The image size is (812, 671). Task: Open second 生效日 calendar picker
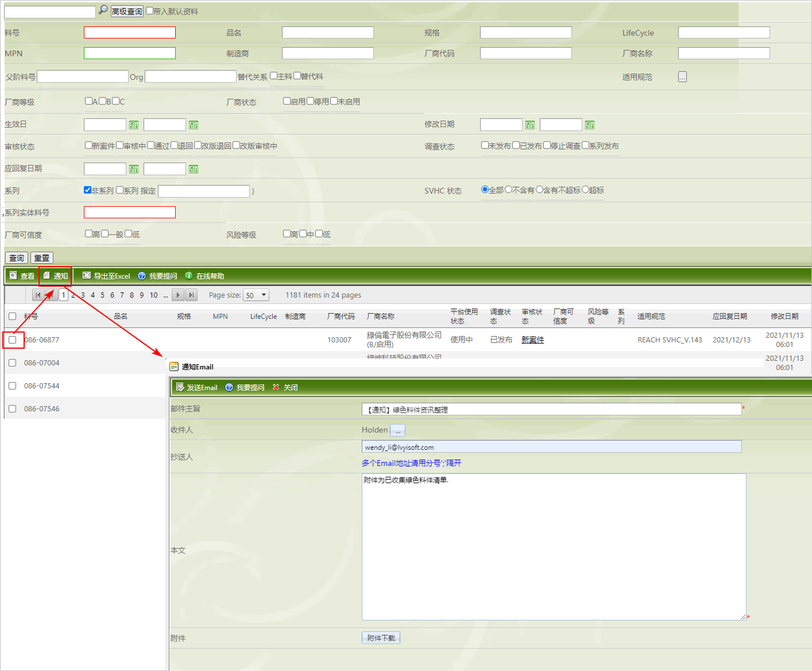click(194, 125)
